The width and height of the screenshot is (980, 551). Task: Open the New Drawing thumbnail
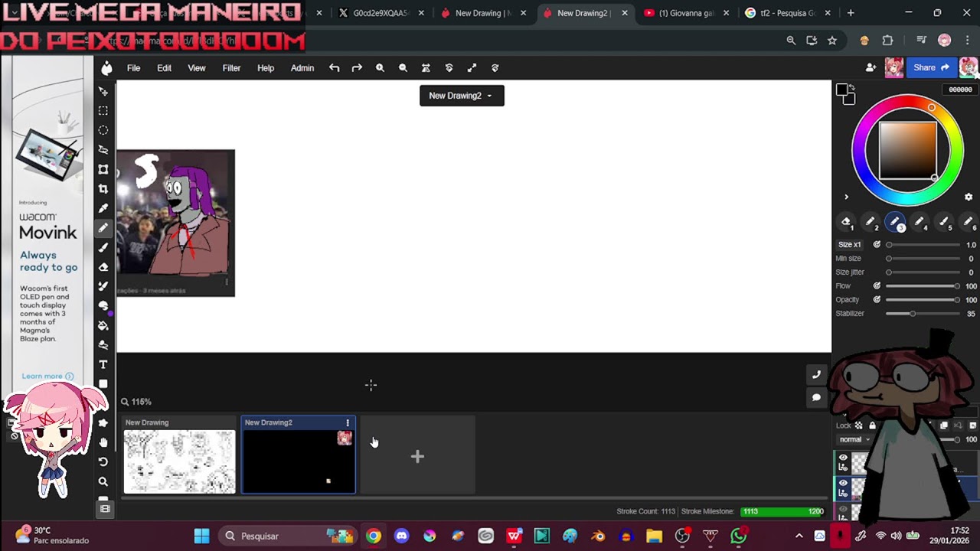coord(180,461)
